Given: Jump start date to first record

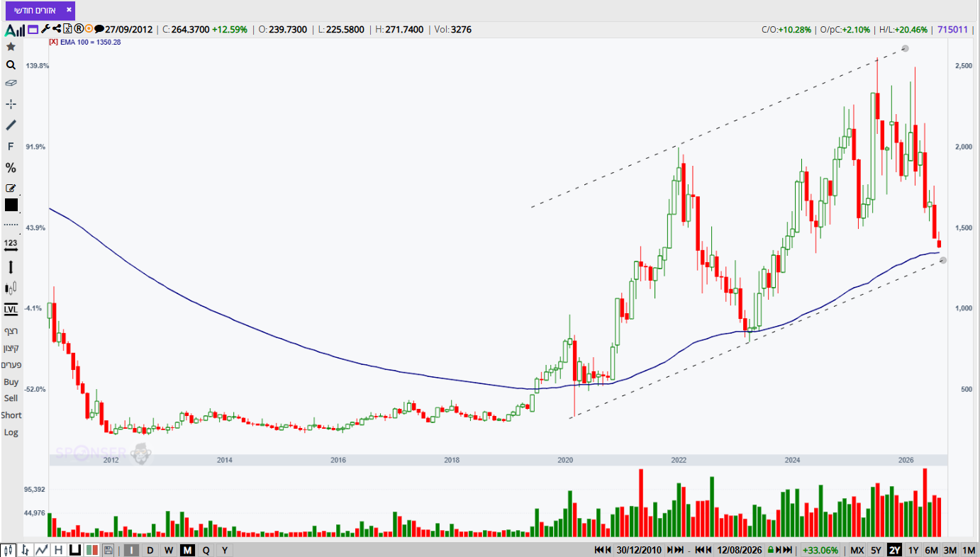Looking at the screenshot, I should click(598, 550).
